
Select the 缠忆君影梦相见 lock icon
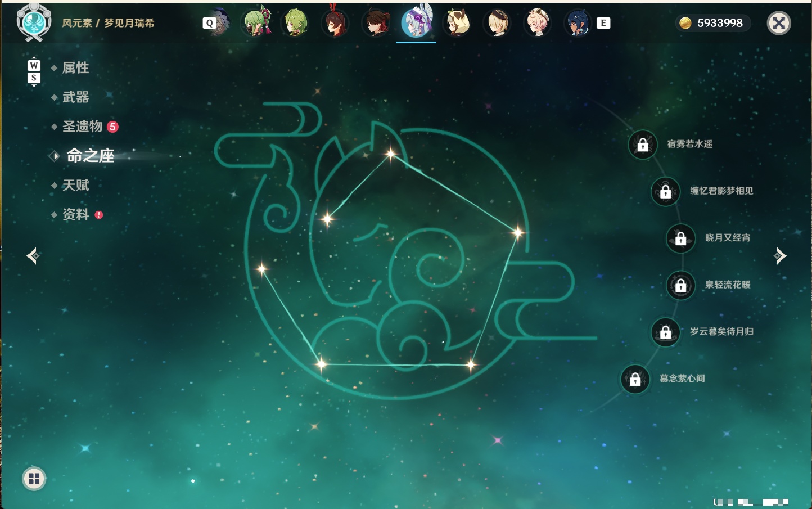point(666,191)
